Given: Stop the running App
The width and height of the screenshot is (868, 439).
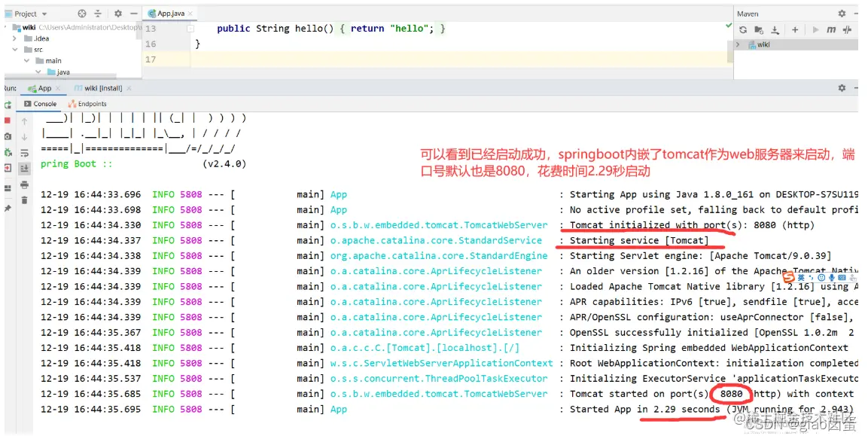Looking at the screenshot, I should (8, 120).
